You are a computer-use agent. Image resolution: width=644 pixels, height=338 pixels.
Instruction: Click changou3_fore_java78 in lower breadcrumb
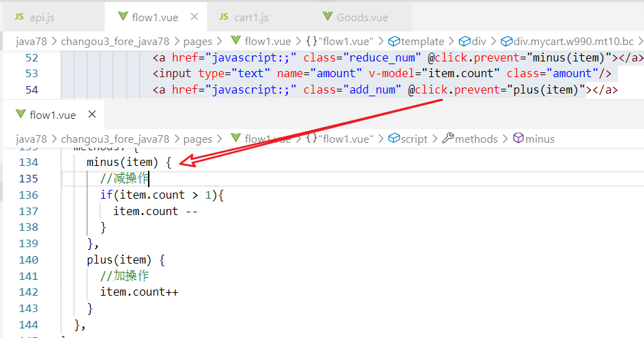point(115,139)
